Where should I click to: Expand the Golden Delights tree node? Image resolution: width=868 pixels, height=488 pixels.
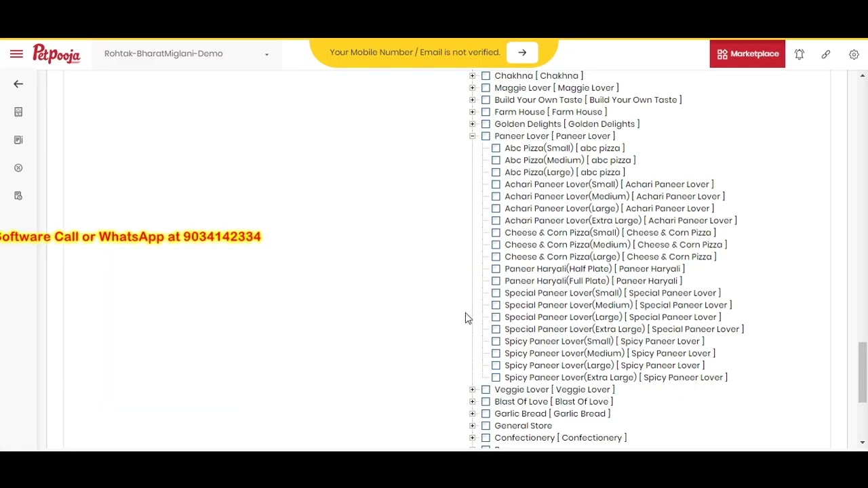click(473, 124)
